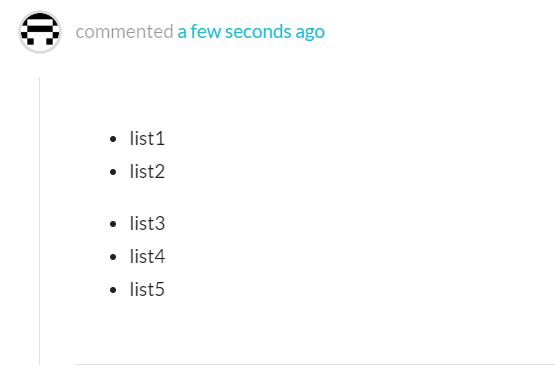The height and width of the screenshot is (390, 555).
Task: Select the list2 item text
Action: pyautogui.click(x=147, y=171)
